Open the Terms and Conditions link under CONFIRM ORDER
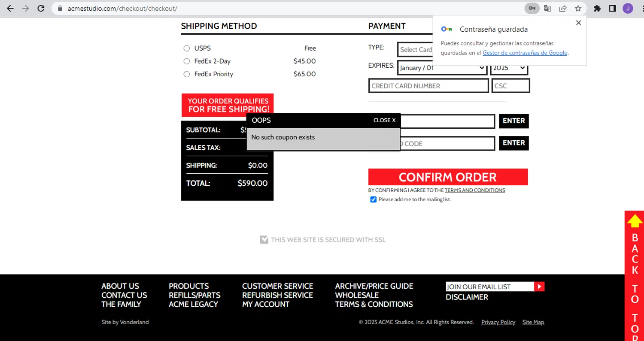 475,190
